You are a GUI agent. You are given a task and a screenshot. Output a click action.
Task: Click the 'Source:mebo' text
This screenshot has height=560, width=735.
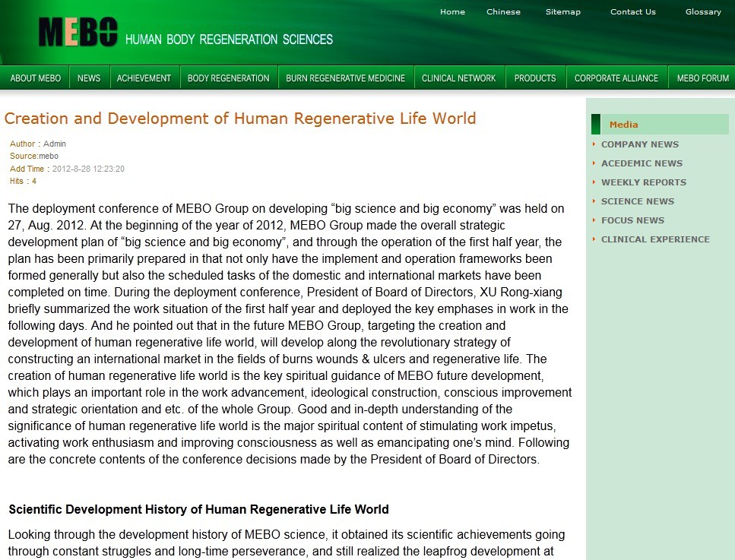click(x=33, y=156)
